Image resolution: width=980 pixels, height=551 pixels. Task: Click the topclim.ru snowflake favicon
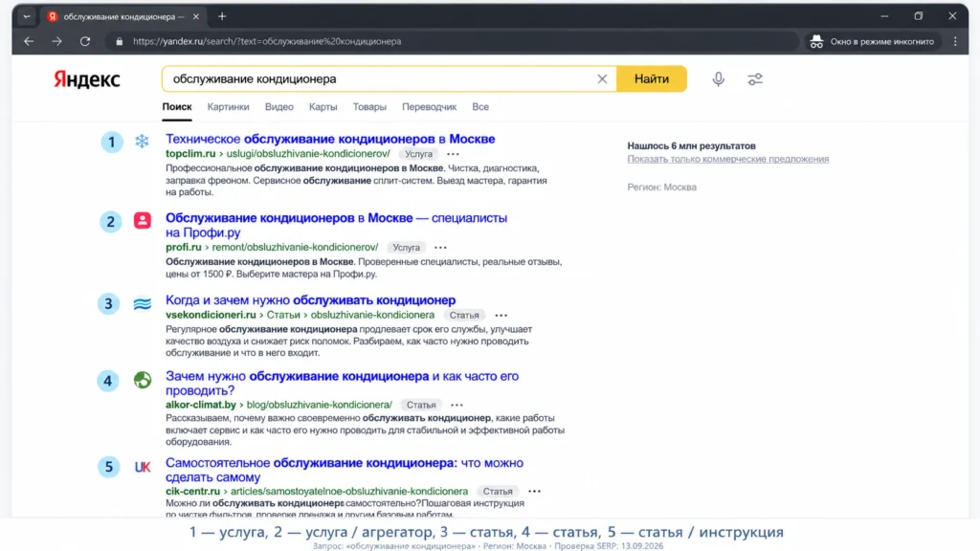tap(142, 142)
